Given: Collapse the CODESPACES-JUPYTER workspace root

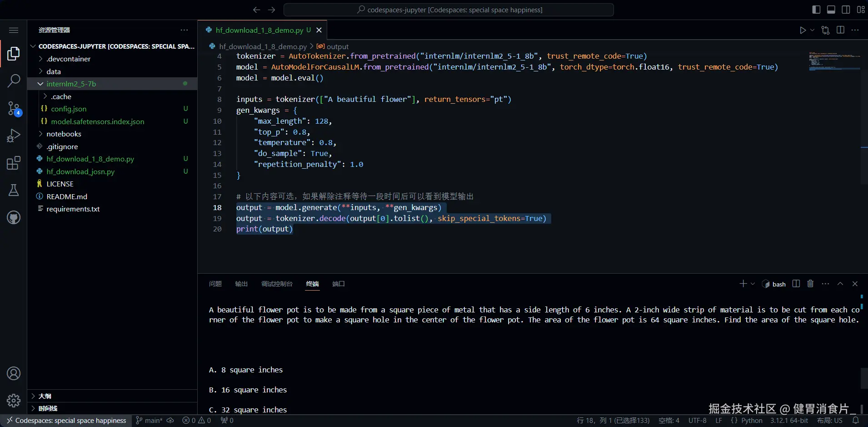Looking at the screenshot, I should [112, 46].
